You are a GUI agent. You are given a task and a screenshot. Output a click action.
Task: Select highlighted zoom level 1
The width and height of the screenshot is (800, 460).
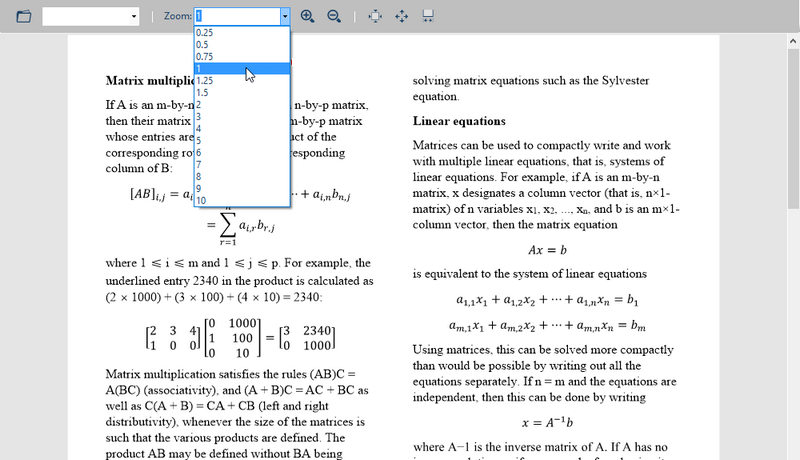tap(242, 68)
